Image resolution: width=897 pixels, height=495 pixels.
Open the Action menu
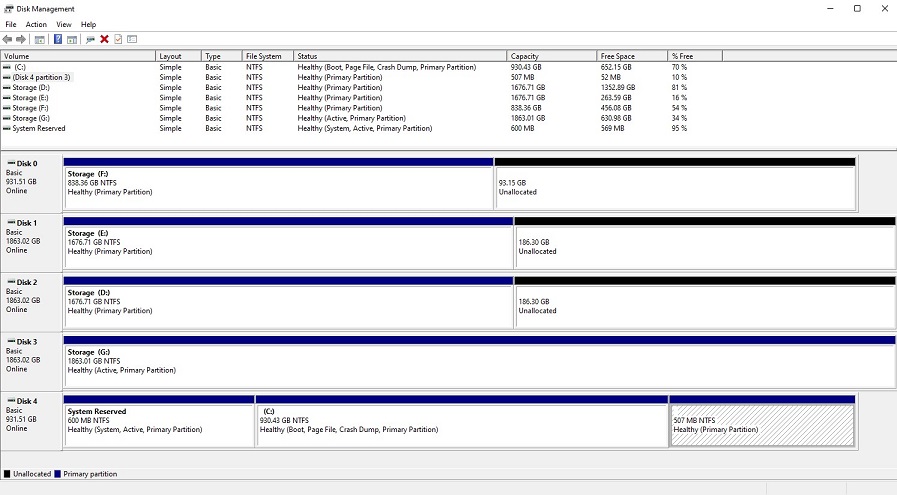(36, 24)
